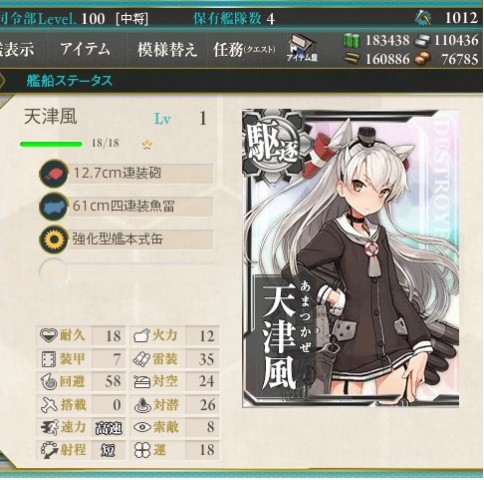Click the green HP bar of 天津風
The width and height of the screenshot is (484, 480).
tap(51, 144)
